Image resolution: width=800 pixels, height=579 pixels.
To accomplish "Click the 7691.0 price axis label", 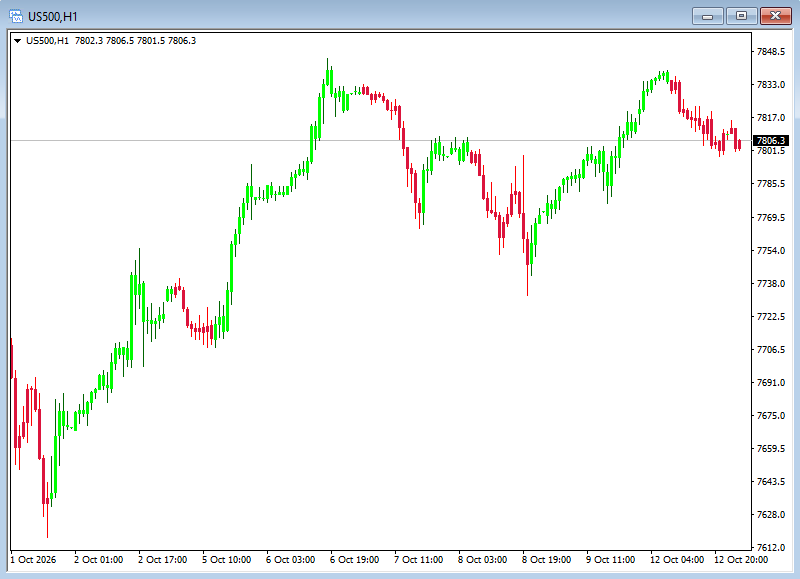I will tap(771, 383).
